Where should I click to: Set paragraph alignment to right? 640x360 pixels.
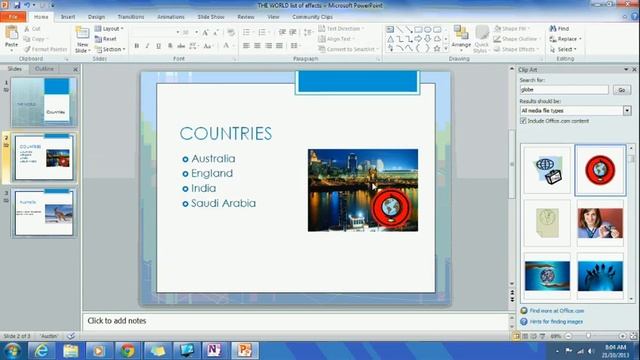(x=268, y=46)
